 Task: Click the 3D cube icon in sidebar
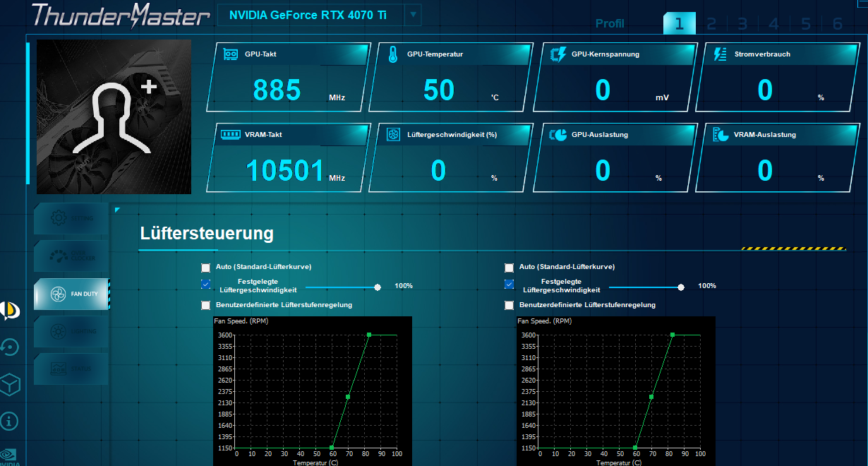pos(10,385)
